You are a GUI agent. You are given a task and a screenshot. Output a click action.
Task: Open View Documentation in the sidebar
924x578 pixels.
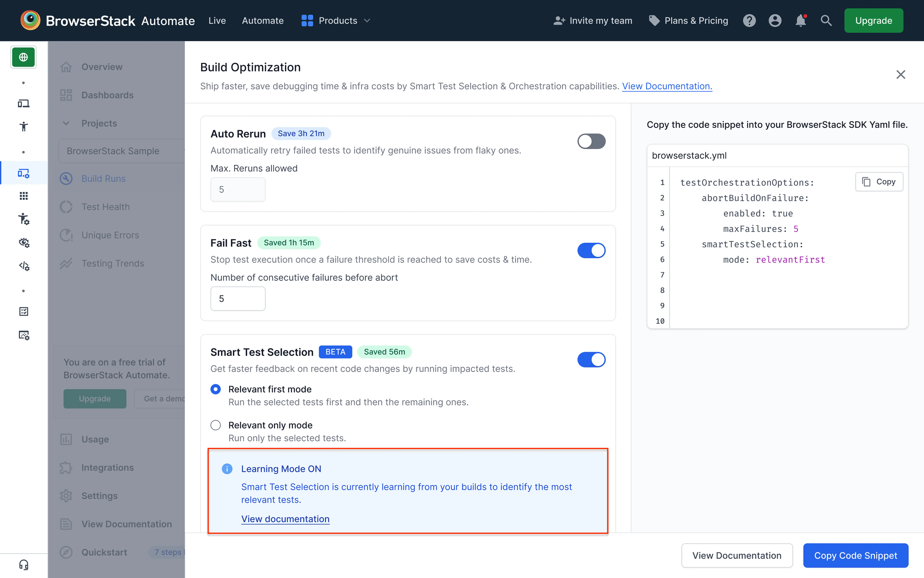[126, 524]
